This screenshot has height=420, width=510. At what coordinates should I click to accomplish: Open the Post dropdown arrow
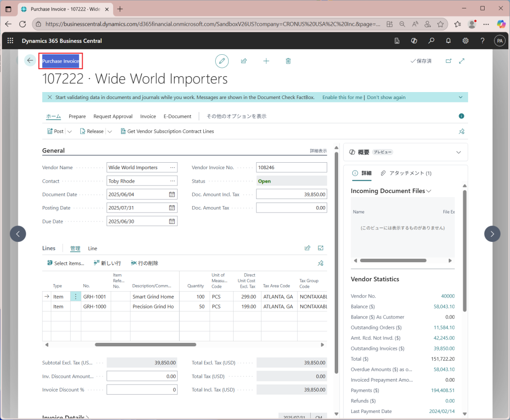point(69,132)
